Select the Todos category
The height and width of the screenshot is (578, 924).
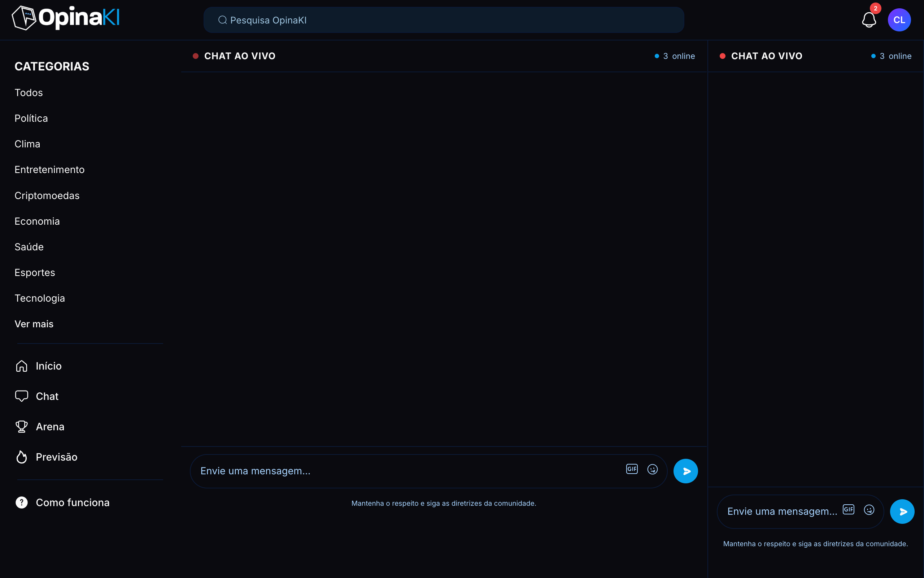pyautogui.click(x=29, y=92)
